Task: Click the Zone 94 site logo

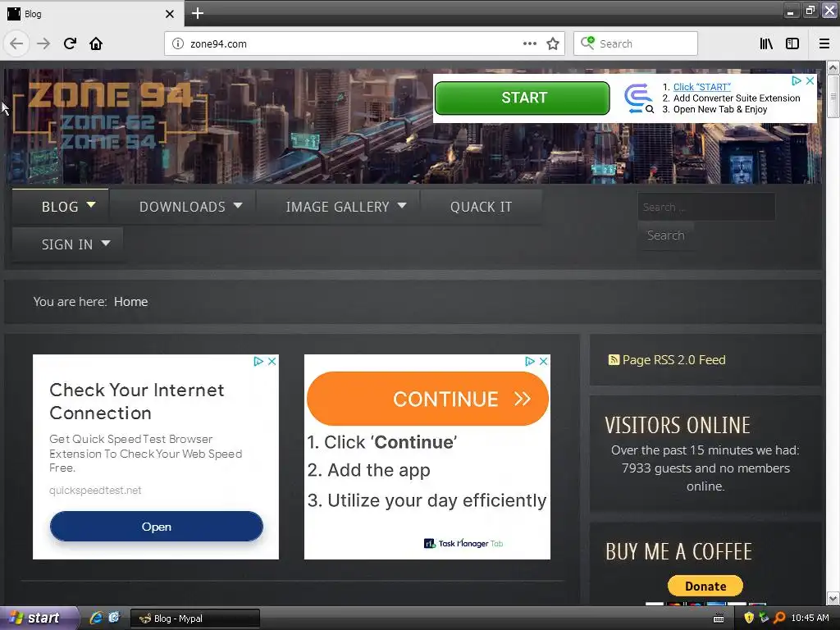Action: (x=109, y=116)
